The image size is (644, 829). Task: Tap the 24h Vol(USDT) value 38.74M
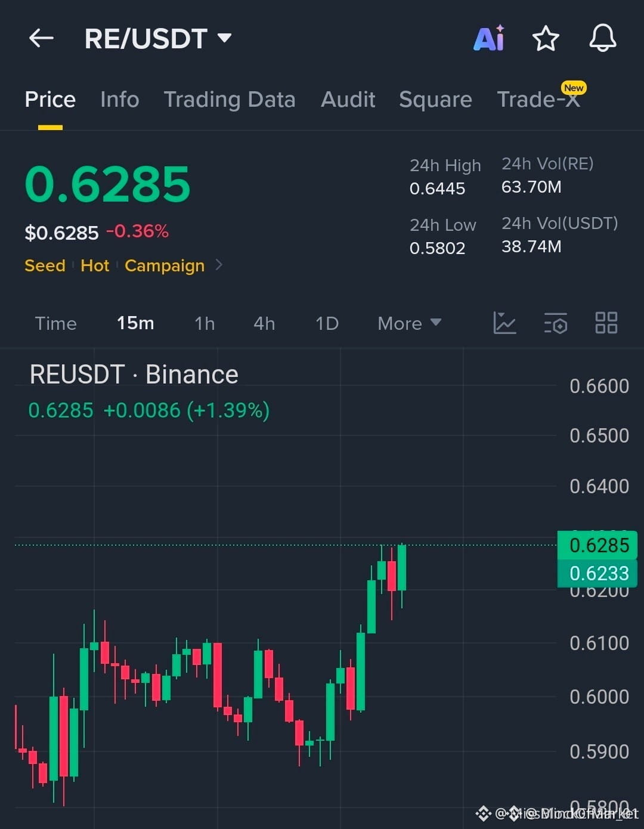tap(531, 246)
